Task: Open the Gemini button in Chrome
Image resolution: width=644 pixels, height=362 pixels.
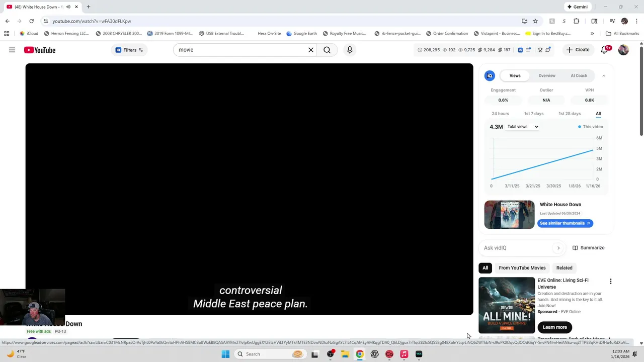Action: click(x=577, y=7)
